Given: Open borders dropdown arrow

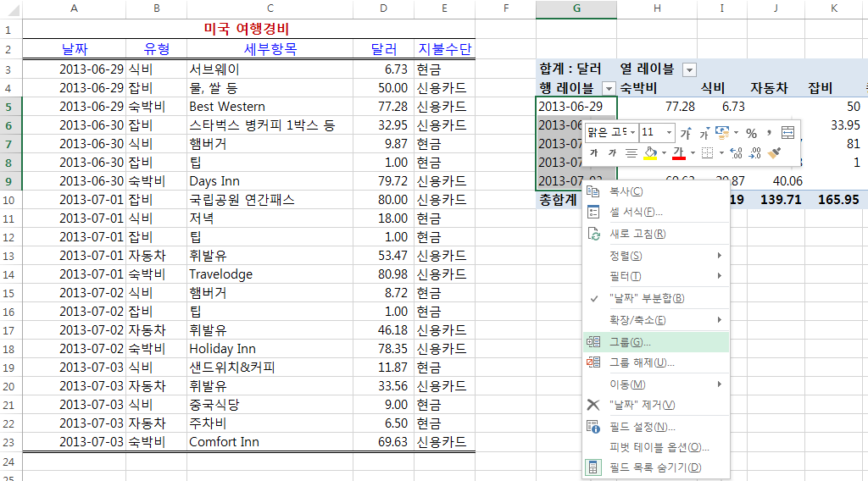Looking at the screenshot, I should pos(721,153).
